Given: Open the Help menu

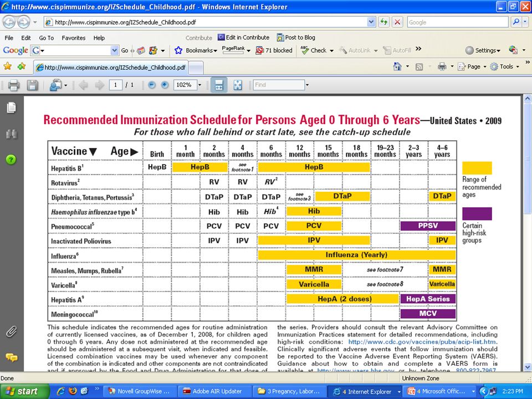Looking at the screenshot, I should pyautogui.click(x=99, y=38).
